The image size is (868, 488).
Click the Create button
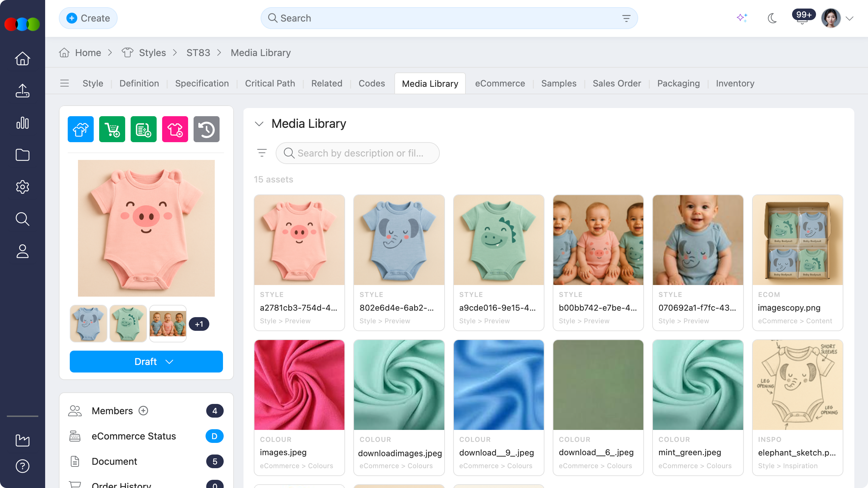pos(88,18)
